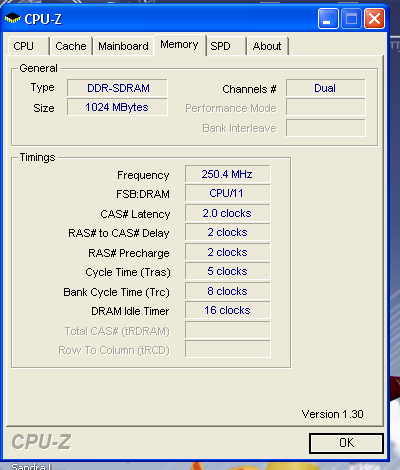Click the RAS# to CAS# Delay label
This screenshot has height=470, width=400.
pos(119,233)
